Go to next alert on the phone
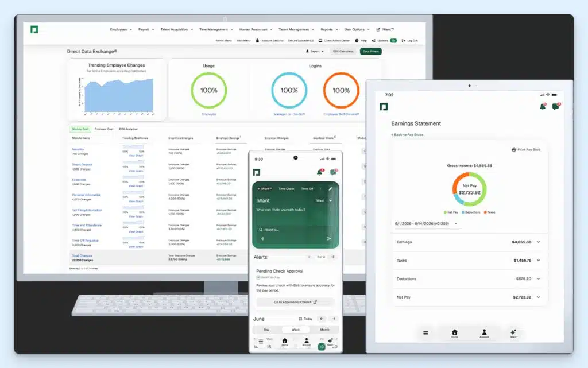This screenshot has width=588, height=368. point(332,257)
